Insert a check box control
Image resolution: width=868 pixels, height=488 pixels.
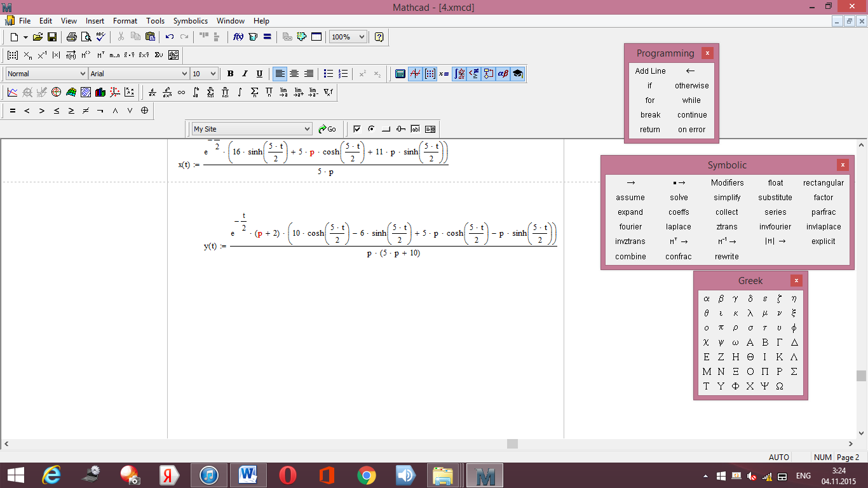click(x=356, y=129)
